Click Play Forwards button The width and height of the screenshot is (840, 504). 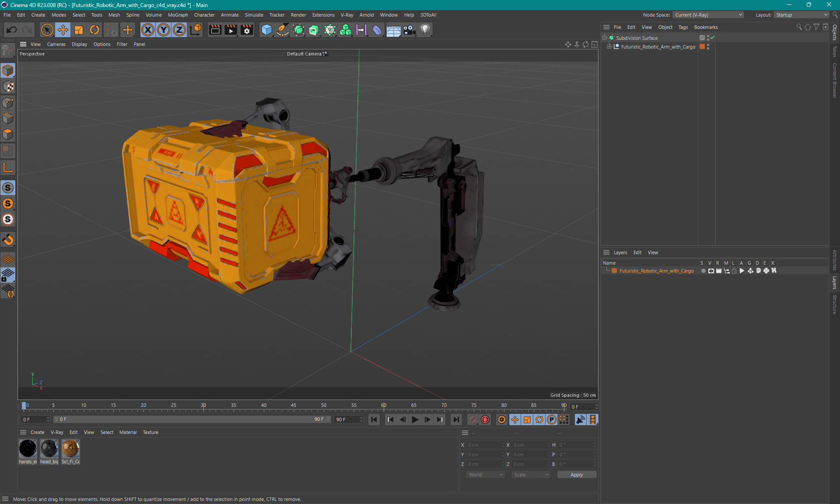(415, 420)
